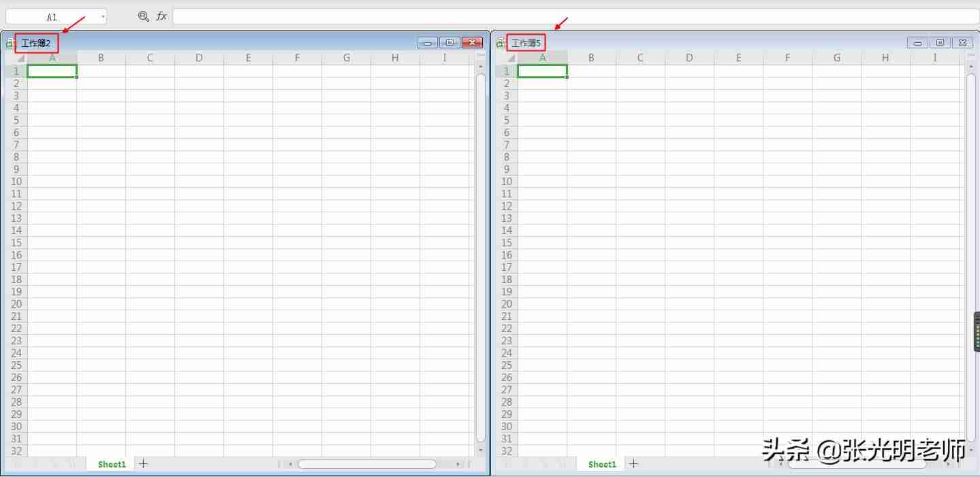Select column F header in 工作簿5
980x477 pixels.
pyautogui.click(x=787, y=58)
